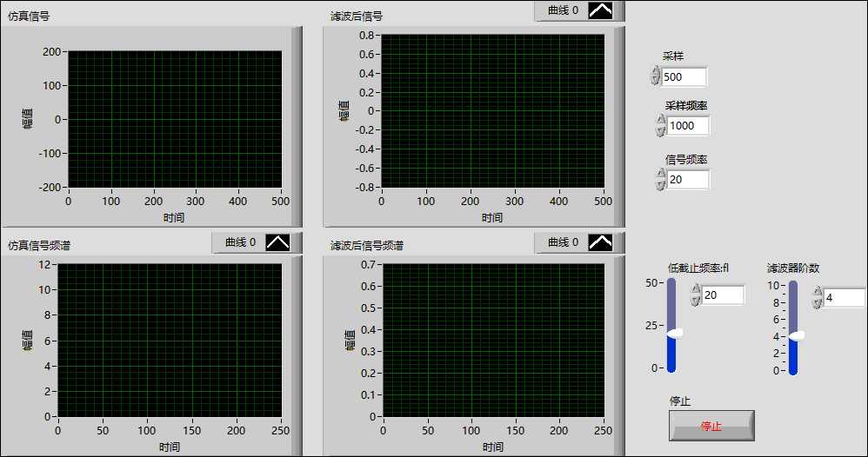
Task: Click the 采样 value field showing 500
Action: point(684,77)
